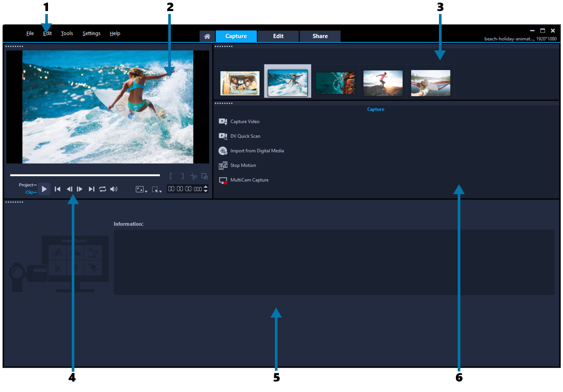Screen dimensions: 563x392
Task: Set the mark-in point
Action: (x=172, y=176)
